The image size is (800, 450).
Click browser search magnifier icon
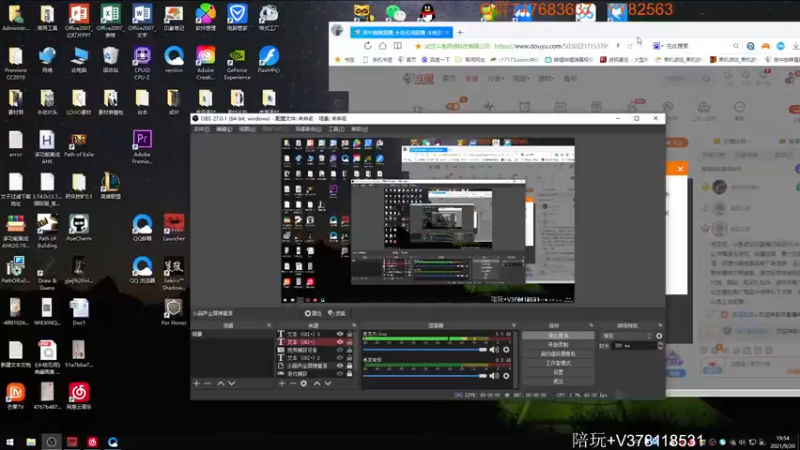click(736, 46)
